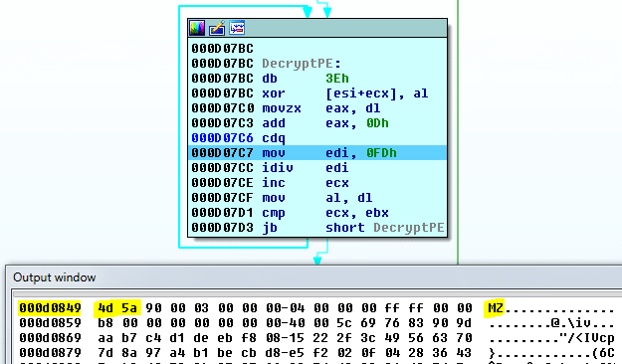The width and height of the screenshot is (622, 364).
Task: Click the node group/collapse icon
Action: pyautogui.click(x=237, y=28)
